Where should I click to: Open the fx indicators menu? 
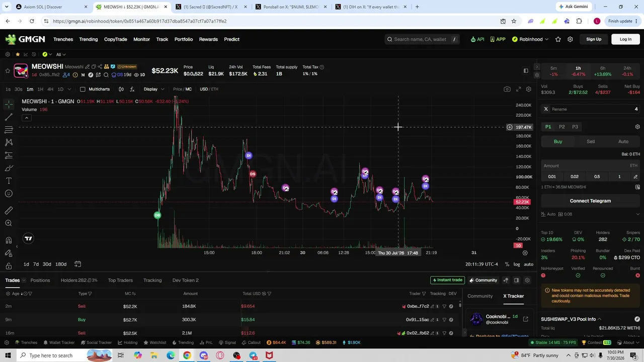[x=132, y=89]
